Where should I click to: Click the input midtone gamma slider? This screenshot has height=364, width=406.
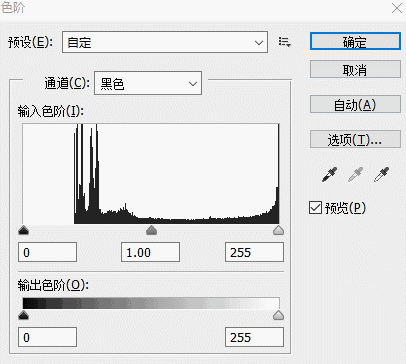pos(152,230)
